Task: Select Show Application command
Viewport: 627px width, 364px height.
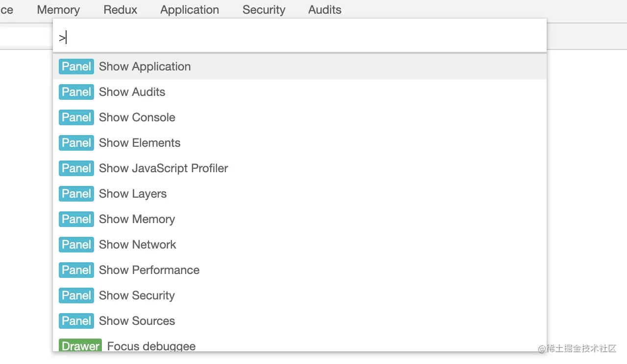Action: (x=145, y=67)
